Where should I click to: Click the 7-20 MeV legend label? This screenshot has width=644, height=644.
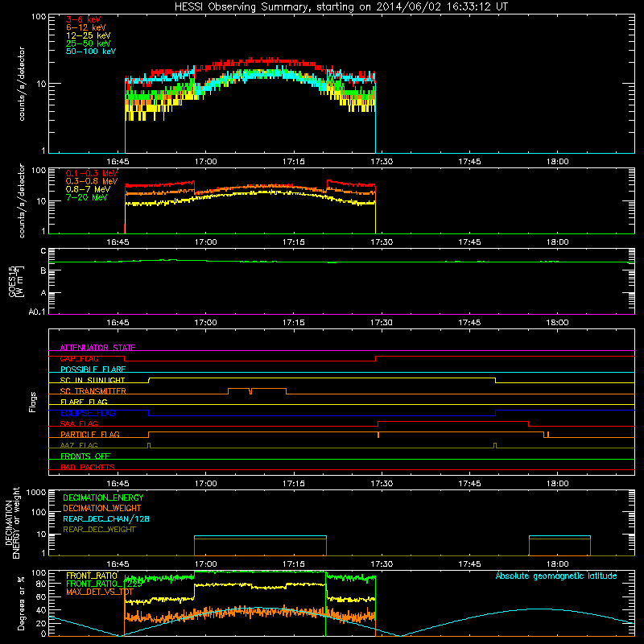click(x=86, y=197)
